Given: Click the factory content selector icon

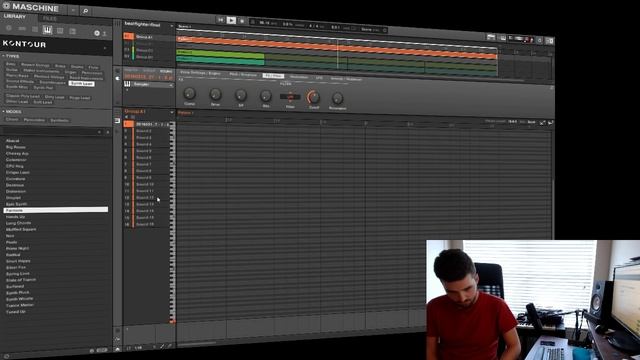Looking at the screenshot, I should 97,33.
